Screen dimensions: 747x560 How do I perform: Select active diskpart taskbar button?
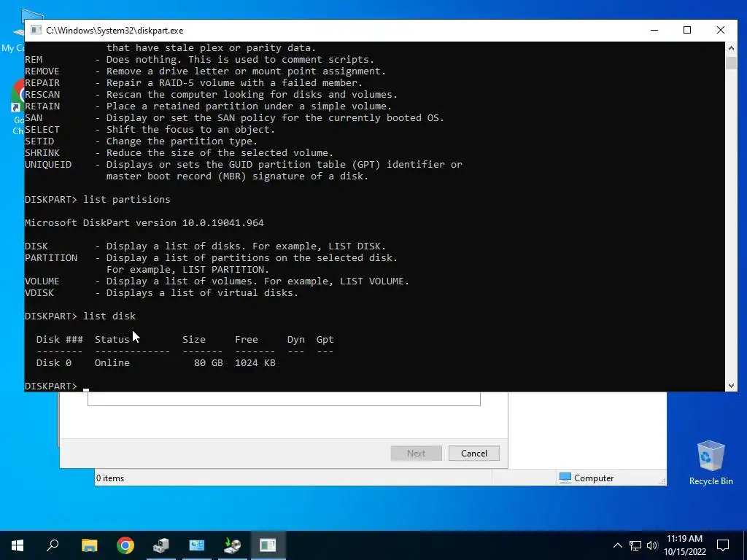(x=268, y=545)
